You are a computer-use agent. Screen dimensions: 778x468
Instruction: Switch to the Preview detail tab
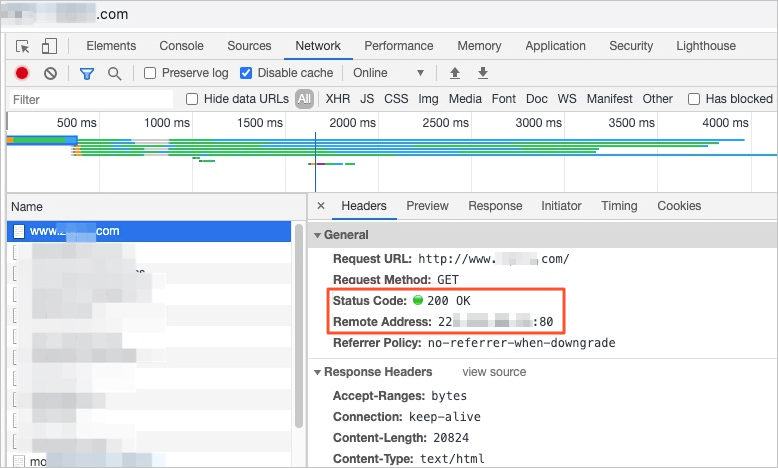(427, 205)
